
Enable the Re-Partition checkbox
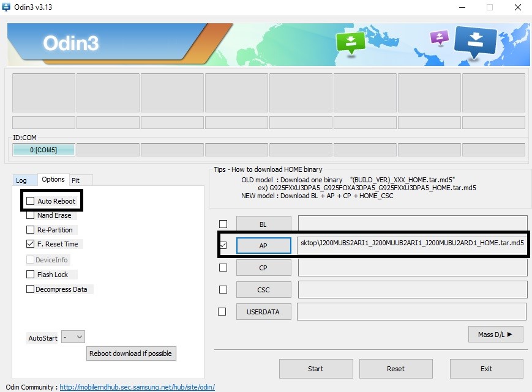pos(31,230)
